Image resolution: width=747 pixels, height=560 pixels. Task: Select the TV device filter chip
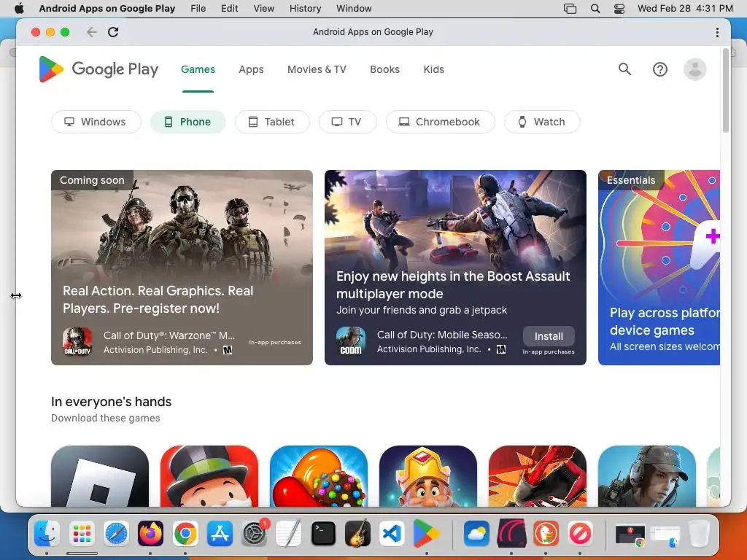[x=348, y=122]
